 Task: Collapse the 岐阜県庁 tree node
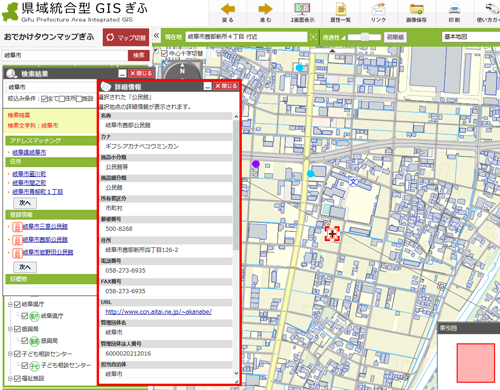(10, 304)
